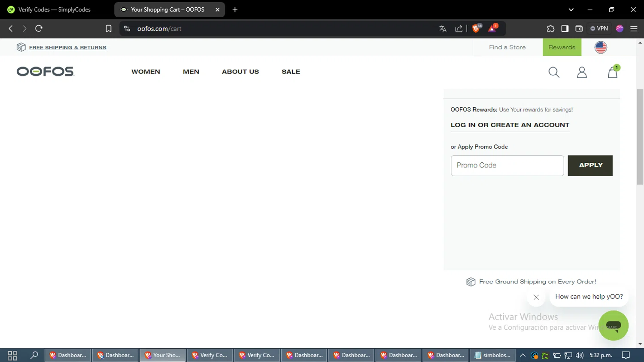Click the APPLY promo code button
This screenshot has height=362, width=644.
point(590,165)
